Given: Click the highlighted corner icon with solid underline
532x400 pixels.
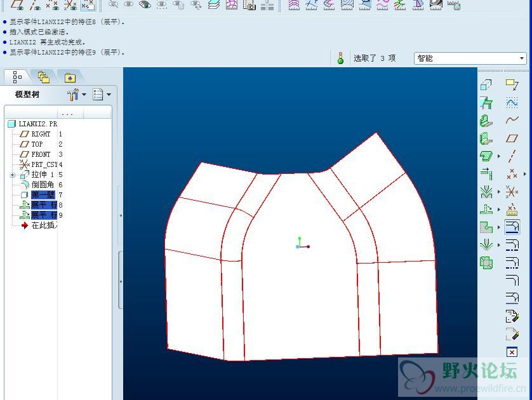Looking at the screenshot, I should coord(512,227).
